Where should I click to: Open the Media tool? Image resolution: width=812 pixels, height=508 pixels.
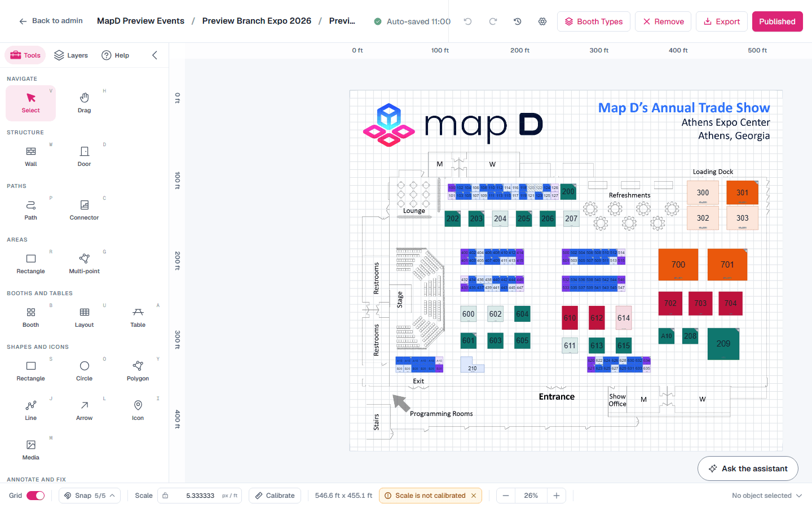(x=31, y=450)
